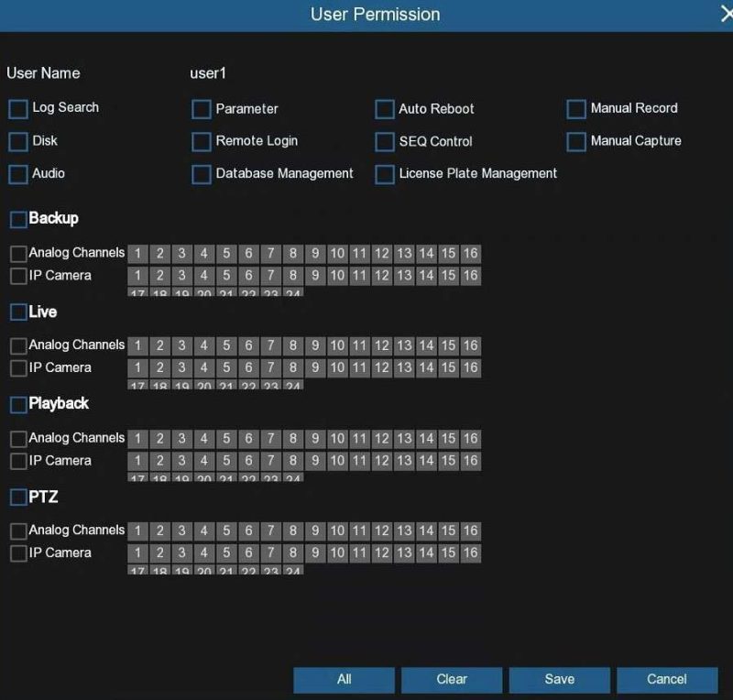Click the Clear button
This screenshot has width=733, height=700.
pyautogui.click(x=451, y=680)
